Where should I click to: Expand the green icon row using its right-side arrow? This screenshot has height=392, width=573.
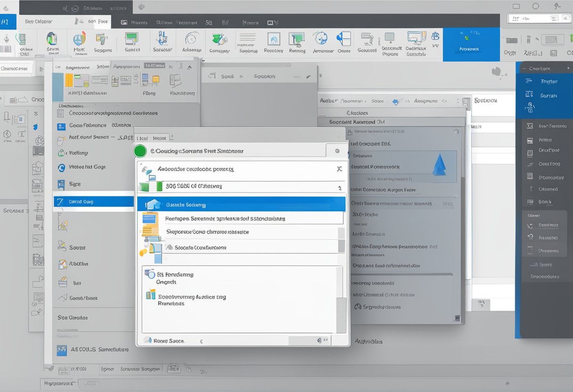[x=340, y=188]
